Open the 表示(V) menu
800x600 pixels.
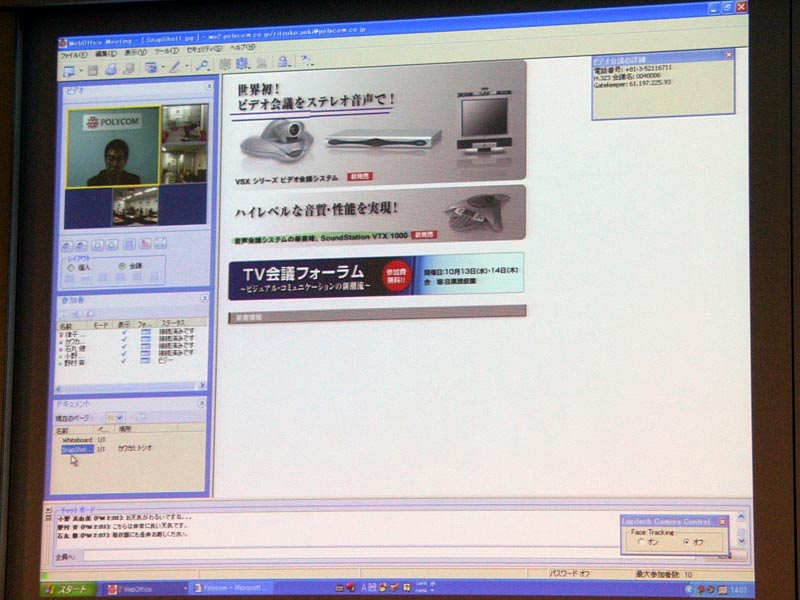pos(136,52)
